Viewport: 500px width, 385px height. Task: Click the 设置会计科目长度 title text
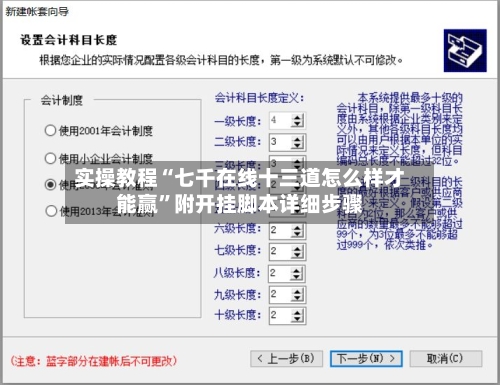(x=69, y=40)
